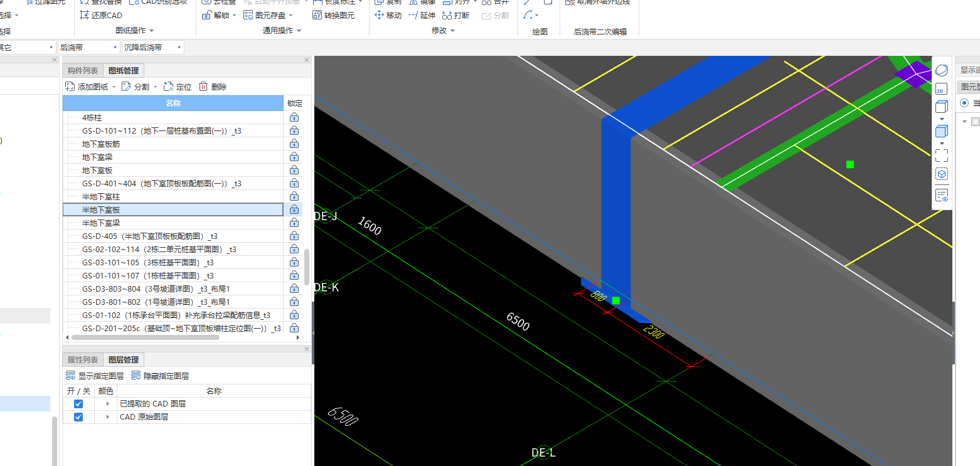Screen dimensions: 980x466
Task: Click the wireframe cube view icon
Action: pos(941,107)
